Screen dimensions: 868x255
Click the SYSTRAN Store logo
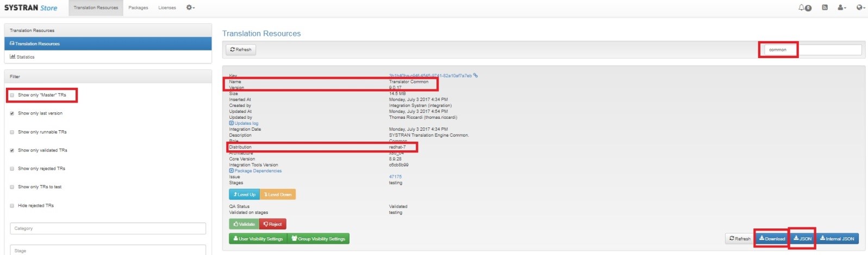30,8
